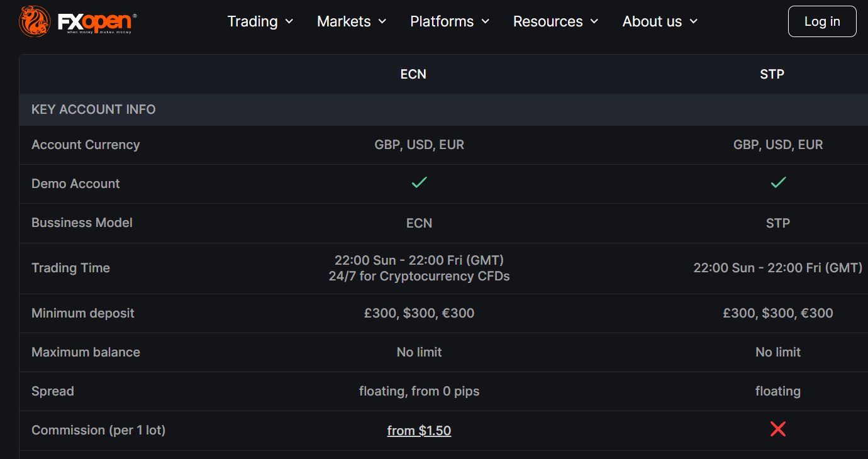Click the "floating, from 0 pips" spread value

pos(419,391)
